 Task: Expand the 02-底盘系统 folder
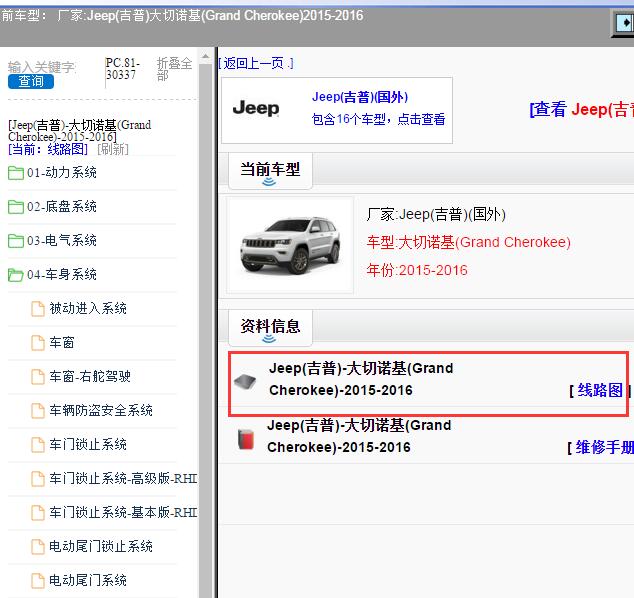coord(61,207)
